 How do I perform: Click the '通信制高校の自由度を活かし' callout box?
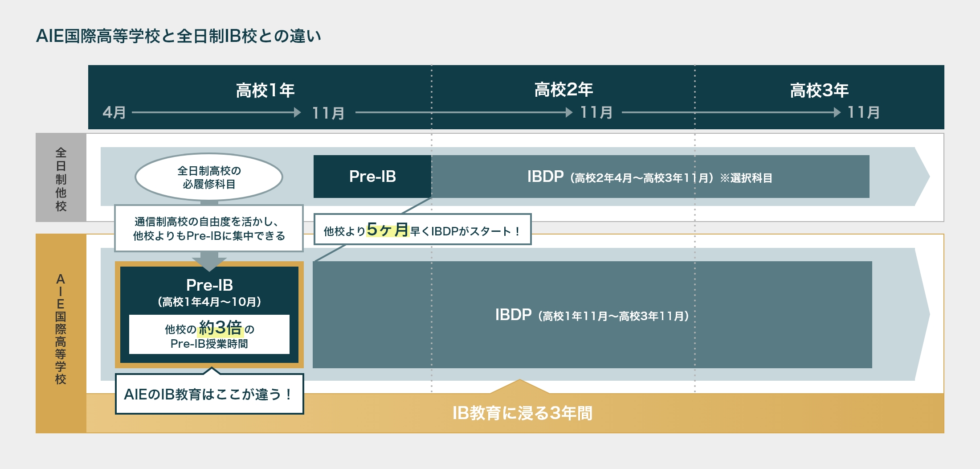tap(209, 228)
